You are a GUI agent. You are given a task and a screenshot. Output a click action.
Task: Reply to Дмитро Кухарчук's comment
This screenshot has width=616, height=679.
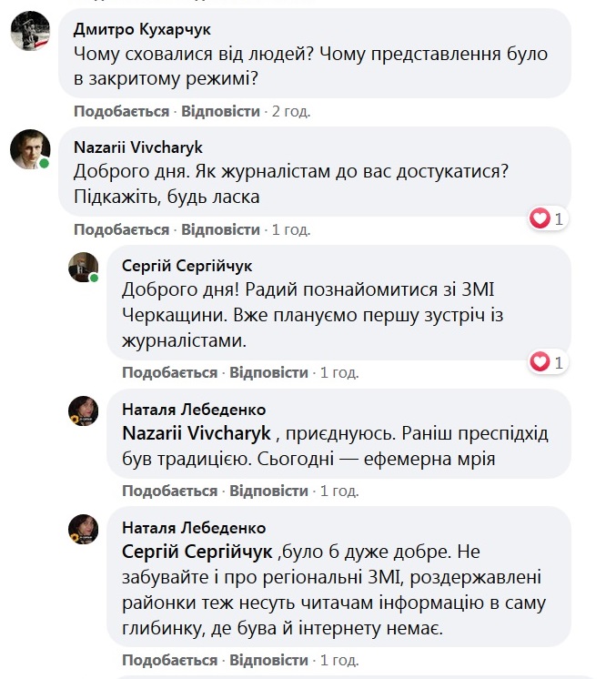pyautogui.click(x=220, y=111)
